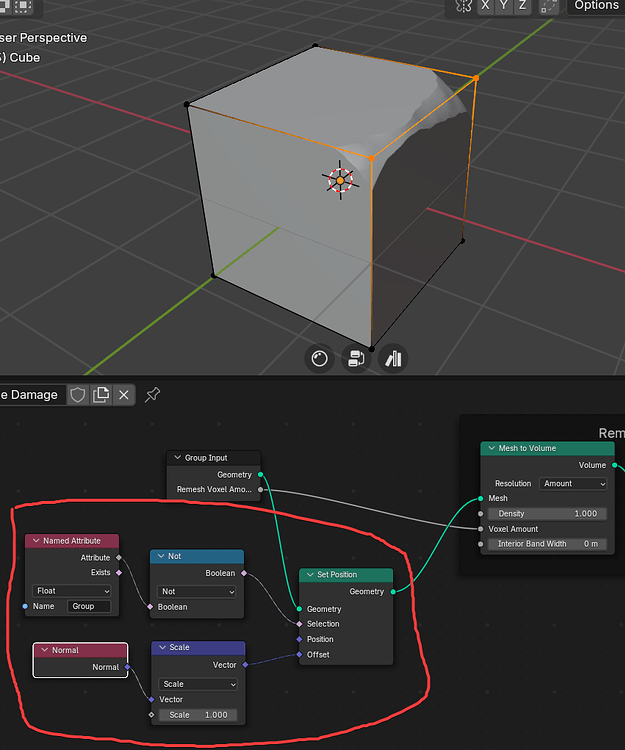The width and height of the screenshot is (625, 750).
Task: Collapse the Group Input node
Action: 177,457
